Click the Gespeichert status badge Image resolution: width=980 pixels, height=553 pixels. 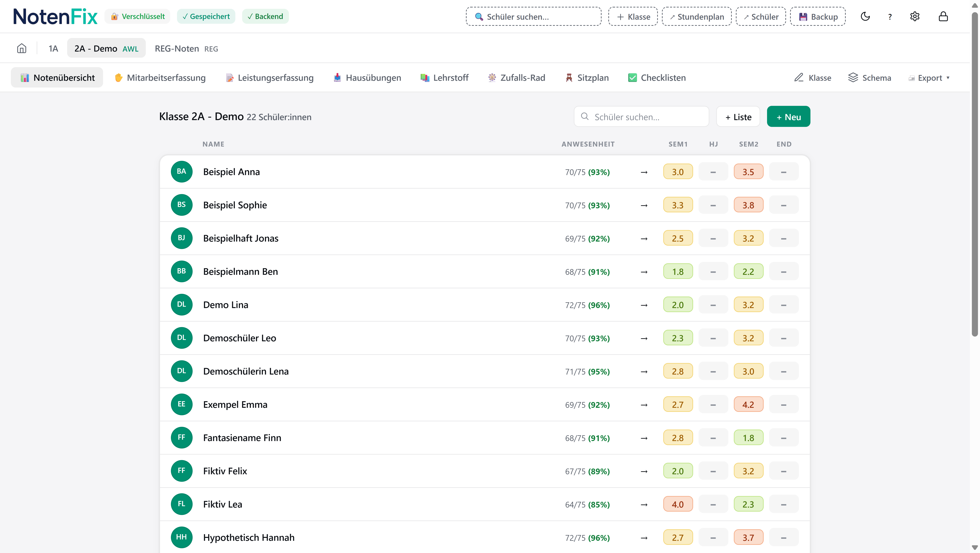[x=206, y=16]
